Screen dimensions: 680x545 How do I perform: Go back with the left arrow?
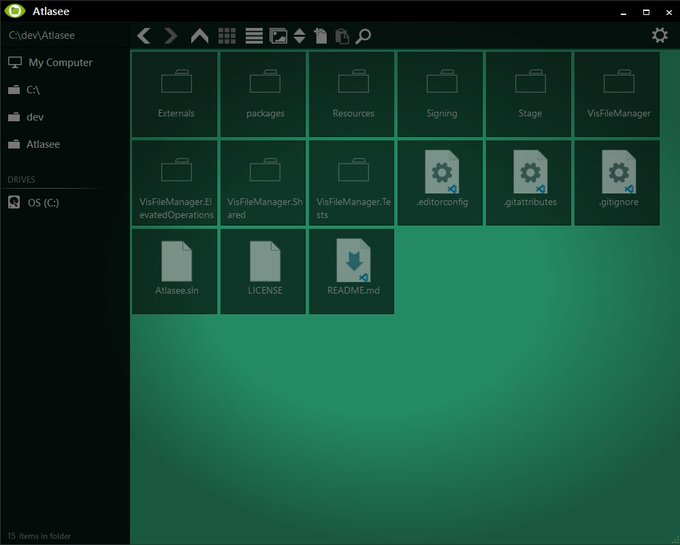point(144,36)
